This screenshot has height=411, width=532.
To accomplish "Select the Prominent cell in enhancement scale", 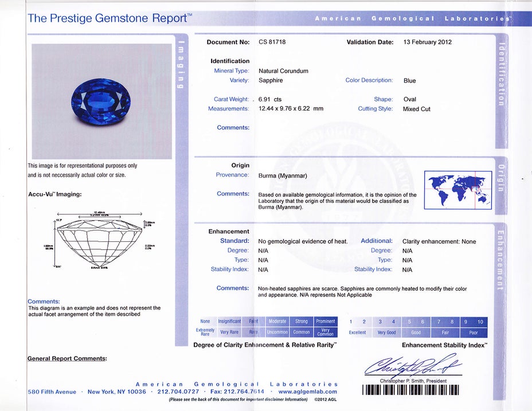I will point(326,322).
